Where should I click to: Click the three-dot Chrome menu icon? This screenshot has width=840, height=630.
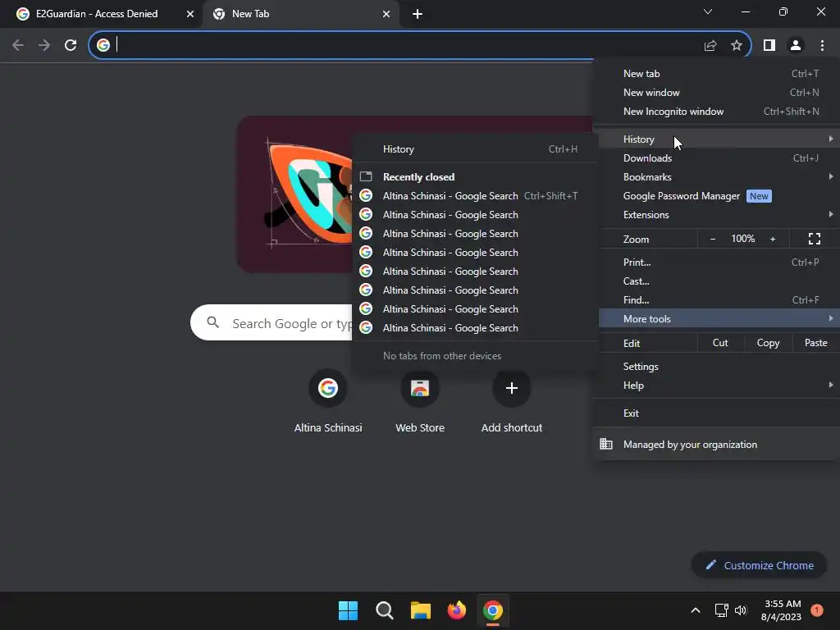point(822,46)
